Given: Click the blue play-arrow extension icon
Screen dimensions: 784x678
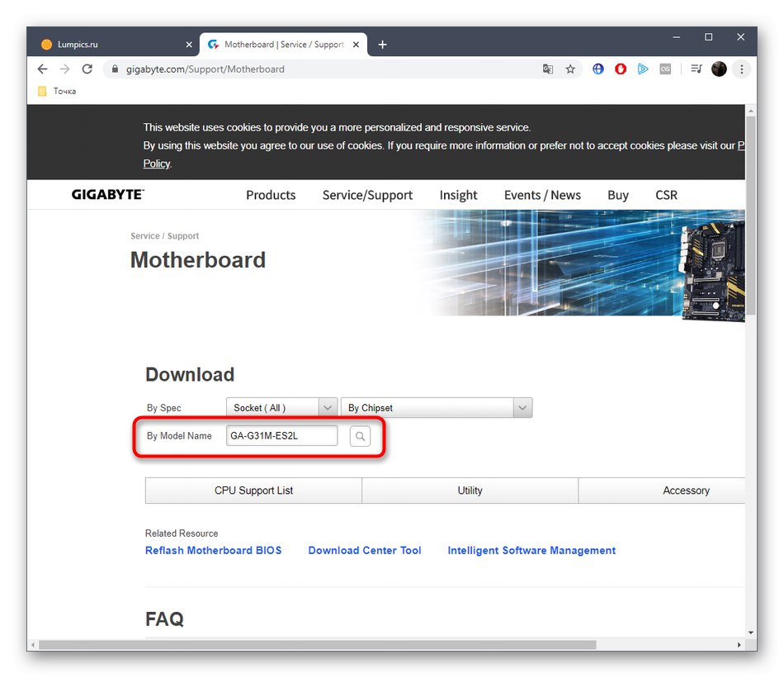Looking at the screenshot, I should tap(643, 69).
